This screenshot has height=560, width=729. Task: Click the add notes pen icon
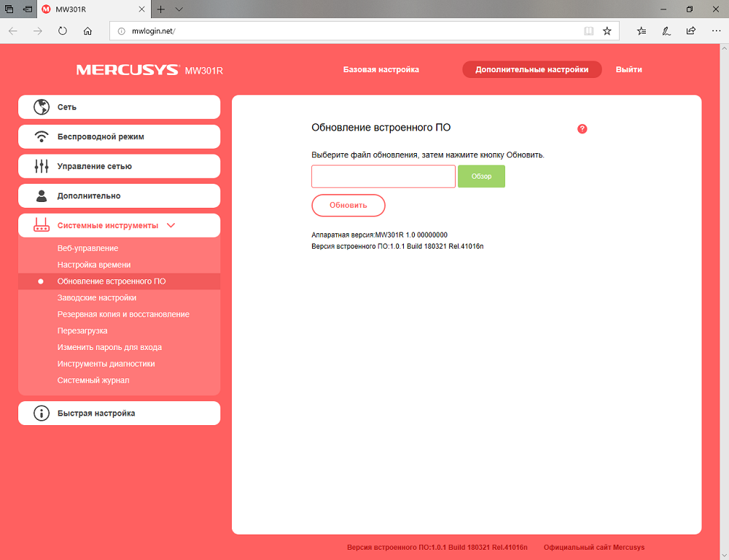[x=666, y=31]
